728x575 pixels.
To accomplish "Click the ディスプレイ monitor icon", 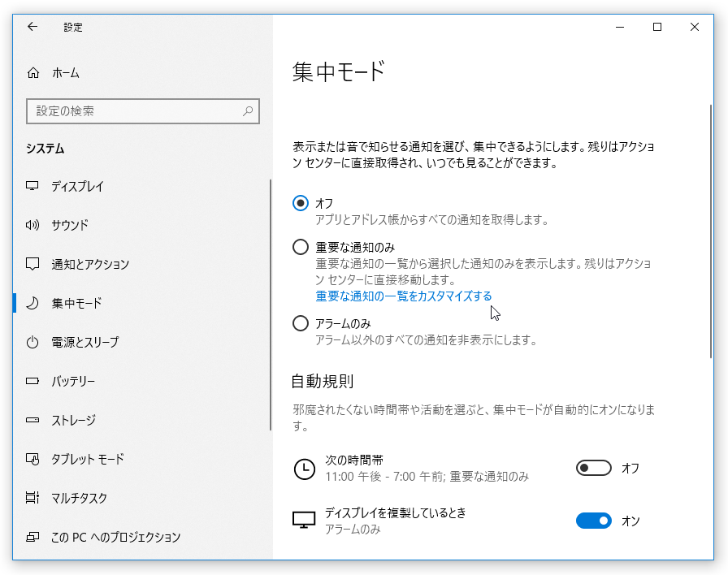I will (32, 186).
